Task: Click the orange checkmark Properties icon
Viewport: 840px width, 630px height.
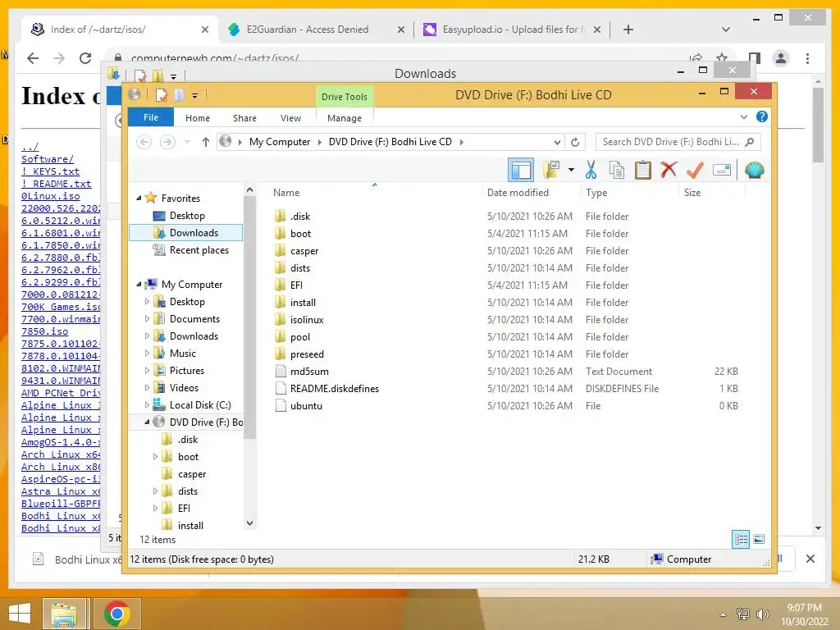Action: tap(695, 170)
